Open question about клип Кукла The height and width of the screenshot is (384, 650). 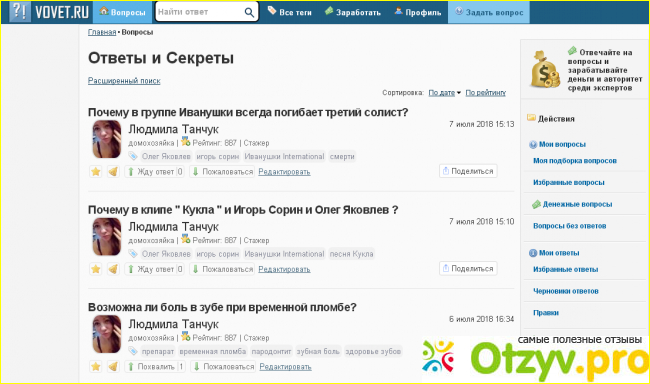pos(243,210)
